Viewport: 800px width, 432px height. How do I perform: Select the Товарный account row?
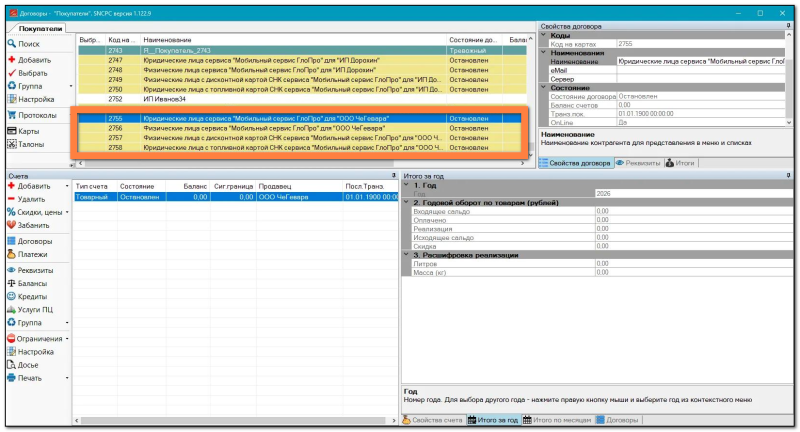pos(236,197)
